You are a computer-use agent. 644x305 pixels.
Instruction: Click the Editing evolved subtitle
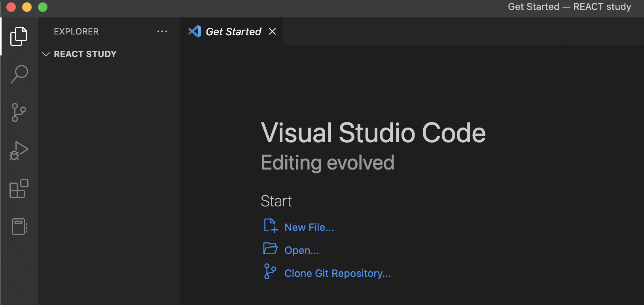pyautogui.click(x=328, y=163)
